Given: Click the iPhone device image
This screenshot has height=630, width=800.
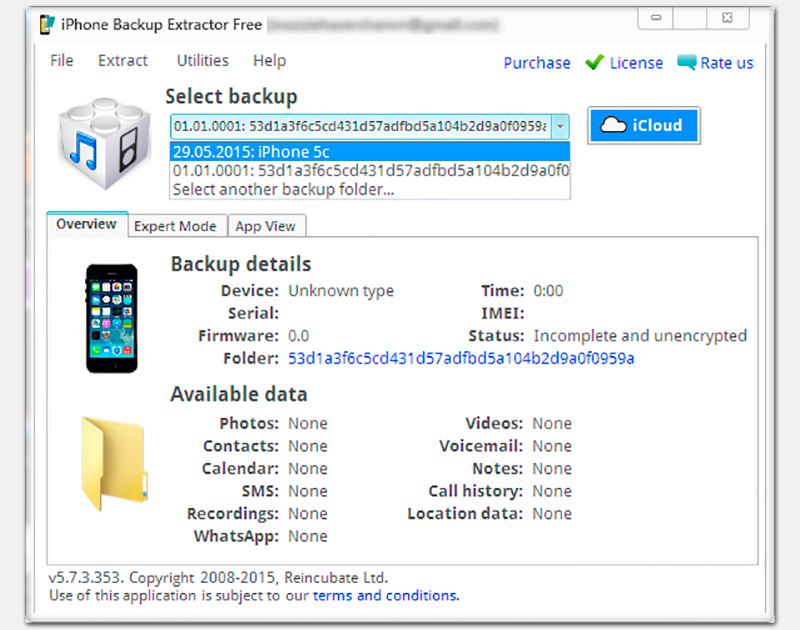Looking at the screenshot, I should (111, 318).
